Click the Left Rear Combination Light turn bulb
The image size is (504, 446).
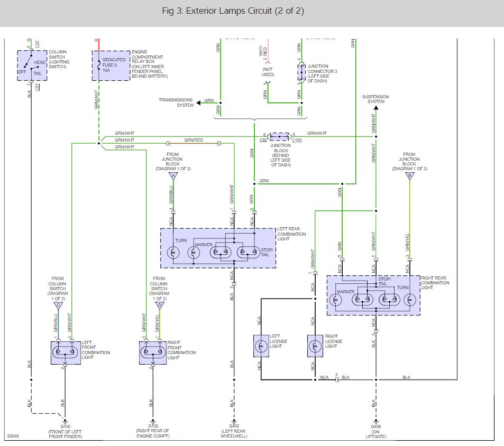(x=173, y=253)
